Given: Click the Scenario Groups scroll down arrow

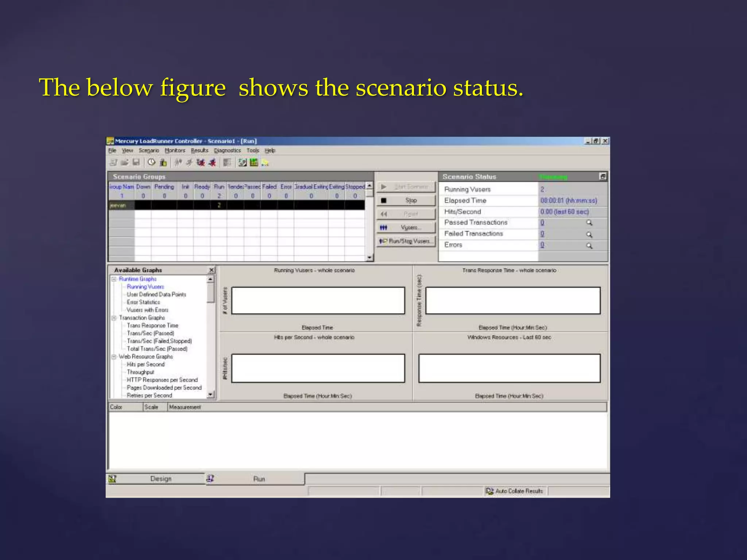Looking at the screenshot, I should [x=369, y=258].
